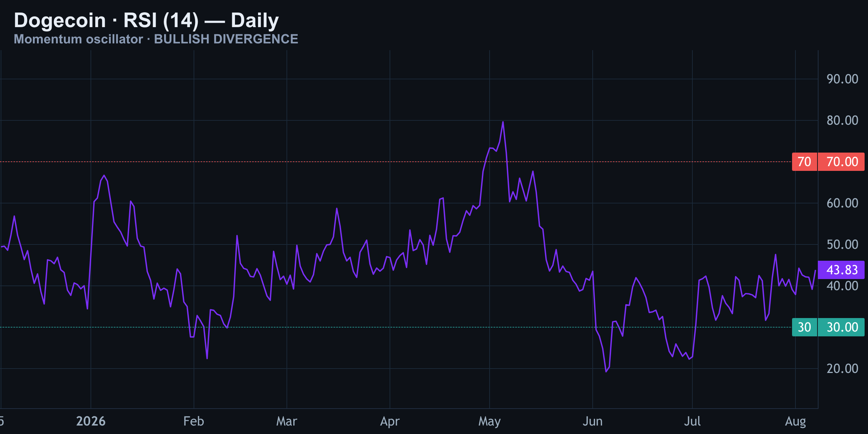Click the Mar label on the time axis
Viewport: 868px width, 434px height.
click(x=287, y=421)
